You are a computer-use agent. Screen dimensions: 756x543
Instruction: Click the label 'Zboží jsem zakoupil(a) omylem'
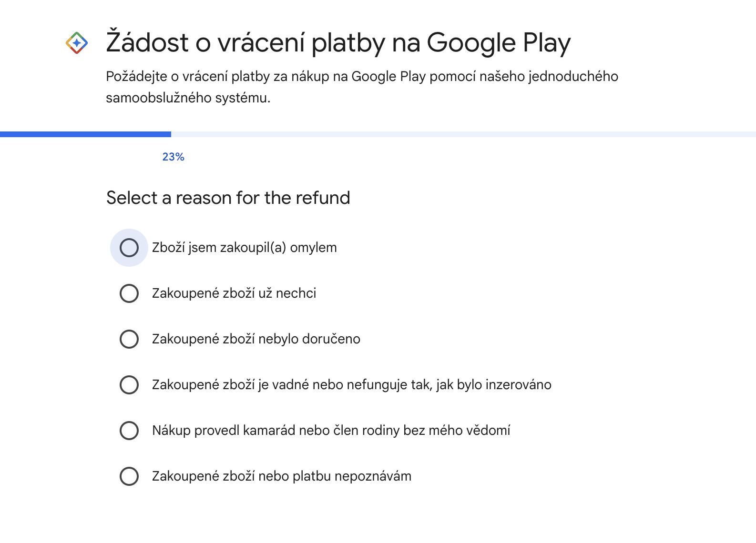pyautogui.click(x=244, y=247)
